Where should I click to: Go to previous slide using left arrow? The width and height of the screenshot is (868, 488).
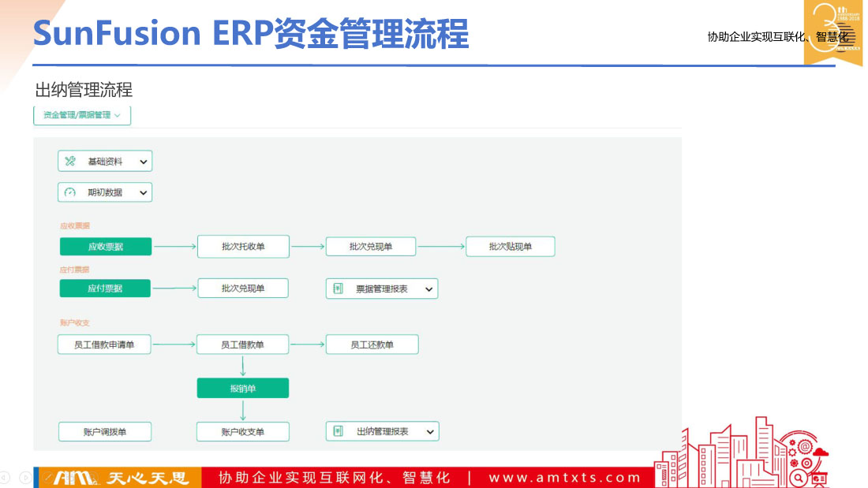point(6,477)
